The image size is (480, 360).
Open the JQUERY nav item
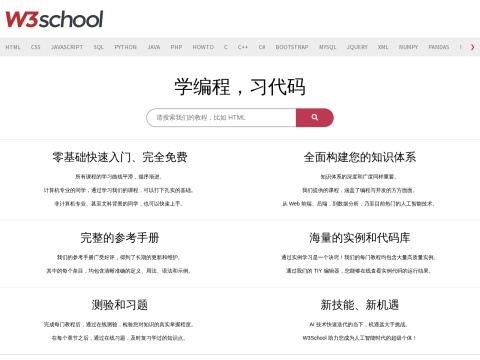point(357,47)
